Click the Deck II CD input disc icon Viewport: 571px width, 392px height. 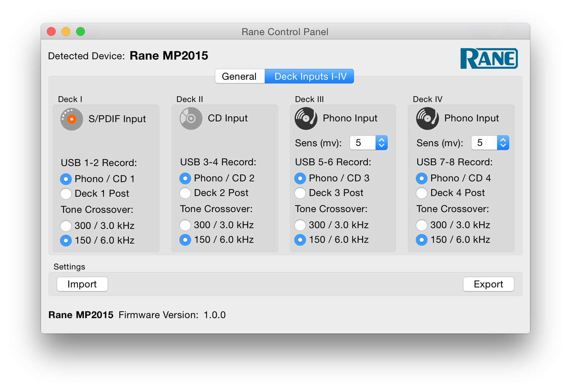(x=191, y=118)
